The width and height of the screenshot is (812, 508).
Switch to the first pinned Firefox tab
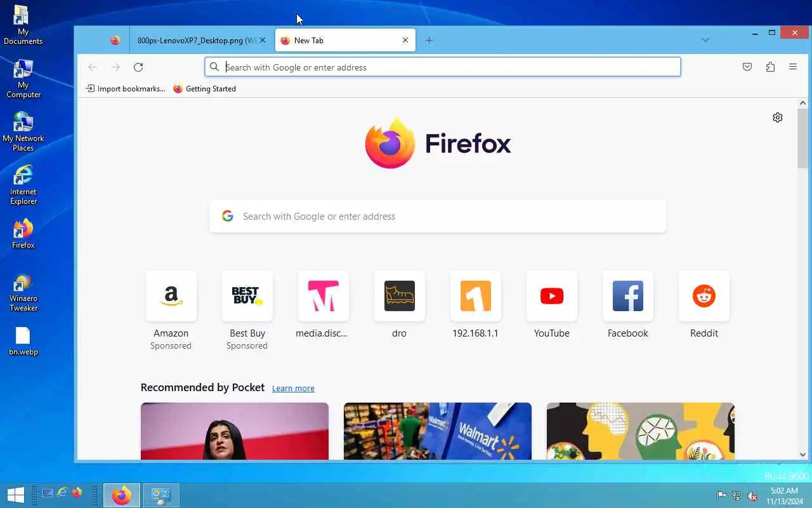[x=115, y=40]
